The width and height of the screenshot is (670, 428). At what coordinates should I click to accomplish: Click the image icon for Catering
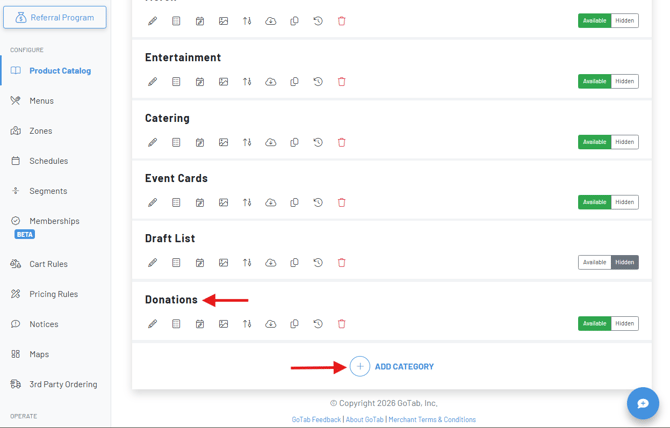click(223, 142)
